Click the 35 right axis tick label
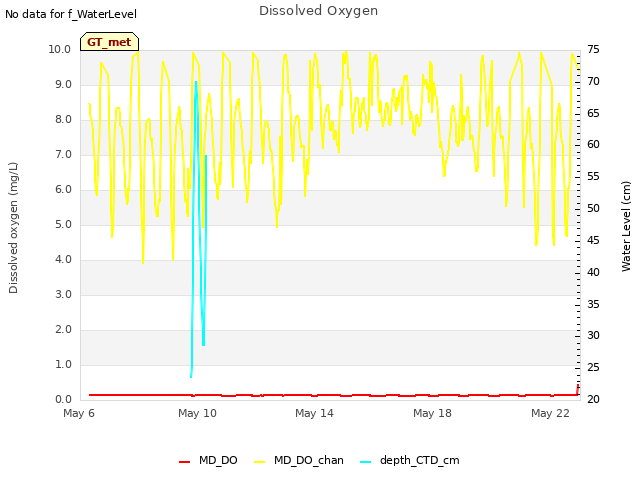 pos(593,304)
